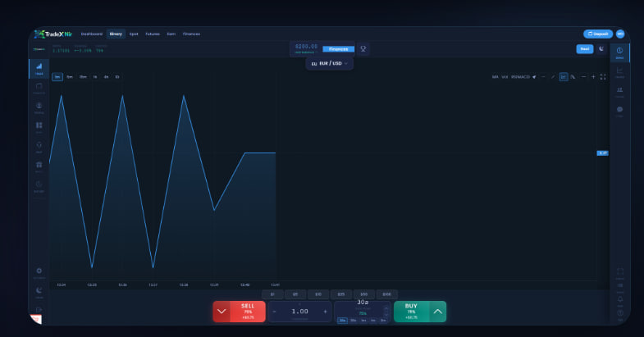
Task: Select the 5m chart timeframe
Action: tap(70, 77)
